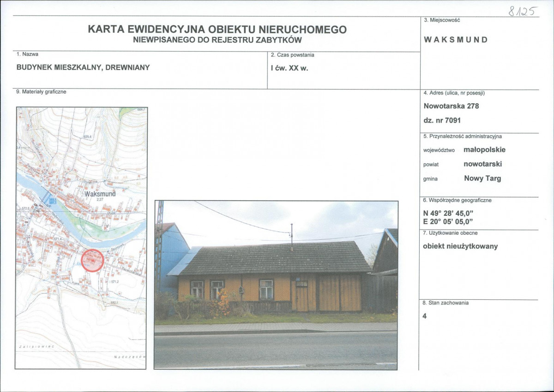554x392 pixels.
Task: Click the gmina value Nowy Targ
Action: coord(483,178)
